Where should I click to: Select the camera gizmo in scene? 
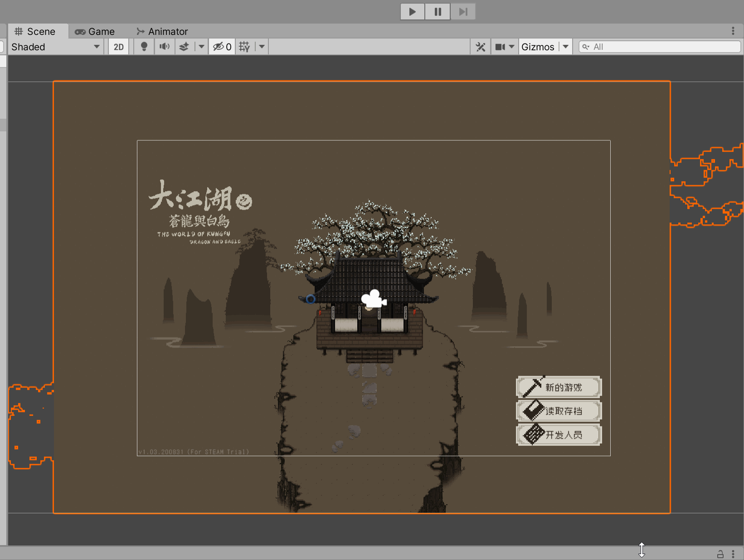click(374, 299)
